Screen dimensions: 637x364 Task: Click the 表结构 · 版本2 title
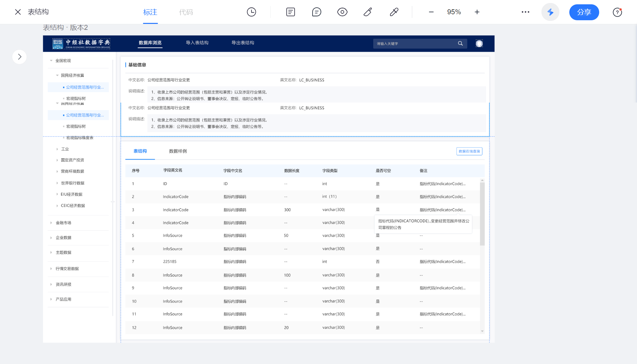pos(65,28)
